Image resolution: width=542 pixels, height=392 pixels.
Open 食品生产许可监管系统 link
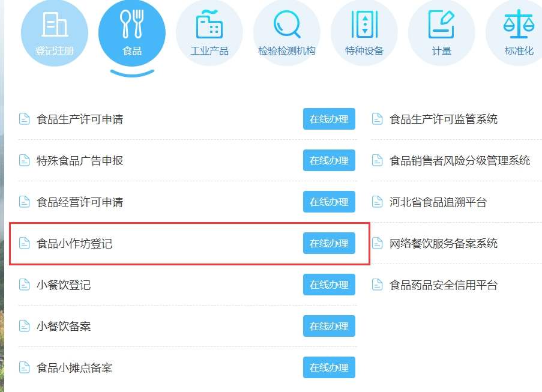click(444, 119)
